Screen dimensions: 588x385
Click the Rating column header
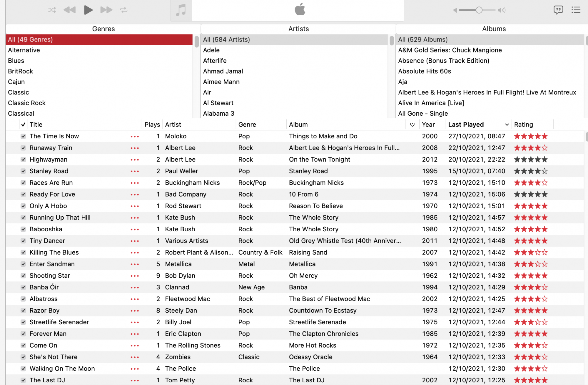(x=523, y=125)
